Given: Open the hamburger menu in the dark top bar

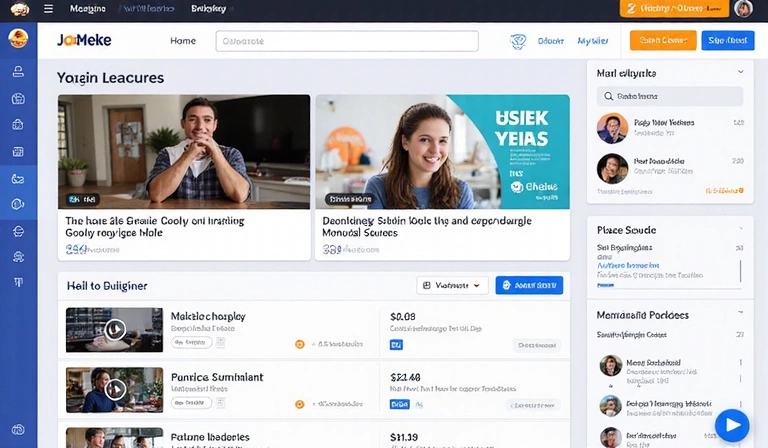Looking at the screenshot, I should point(48,9).
